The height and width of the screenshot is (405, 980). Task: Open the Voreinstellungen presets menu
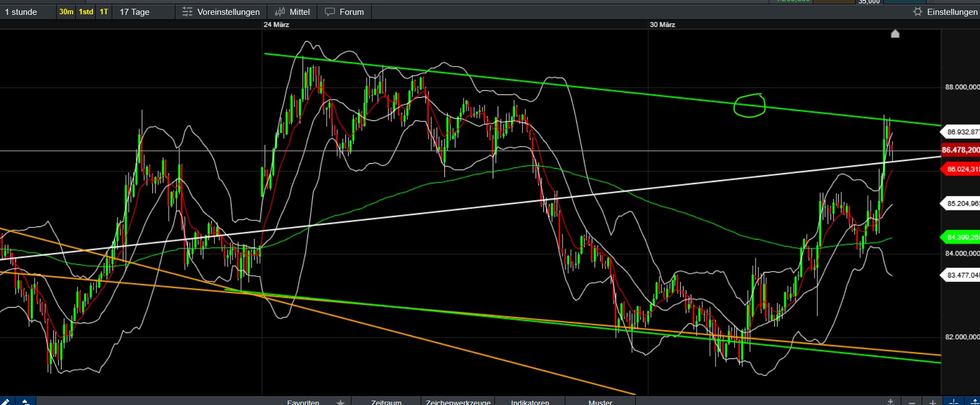point(221,12)
